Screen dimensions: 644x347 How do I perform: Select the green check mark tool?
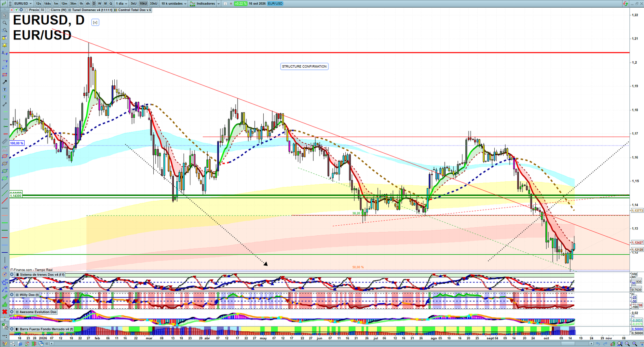[x=4, y=297]
